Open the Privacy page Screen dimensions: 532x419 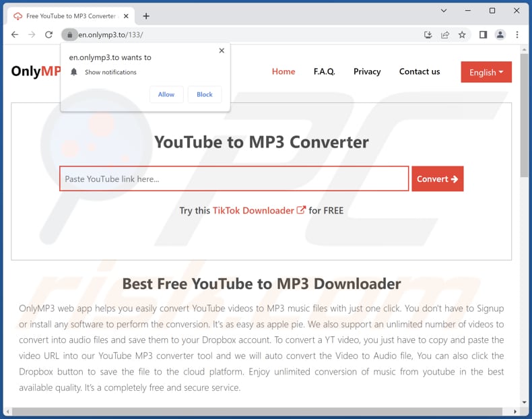coord(367,71)
